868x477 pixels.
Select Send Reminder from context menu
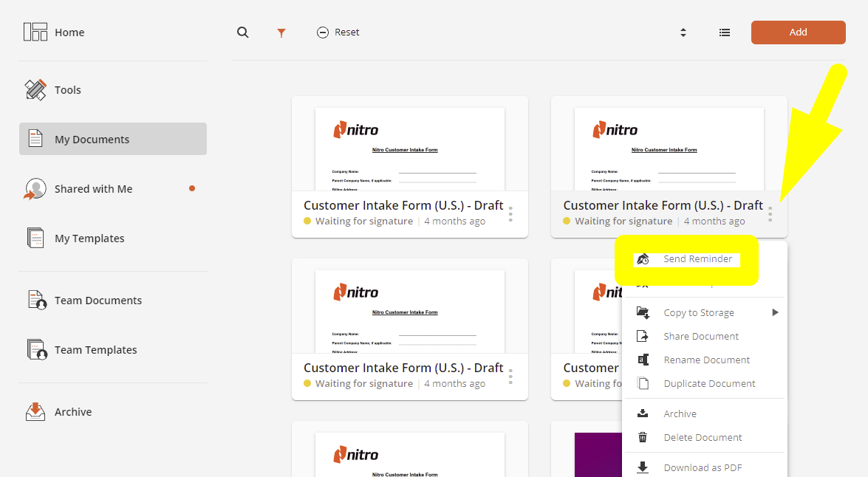(697, 259)
